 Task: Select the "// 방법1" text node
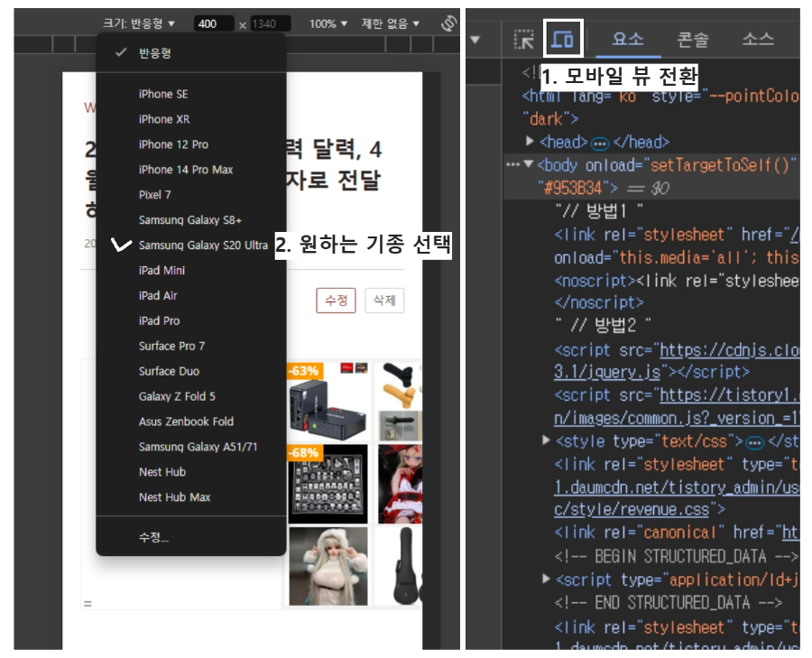pos(599,211)
